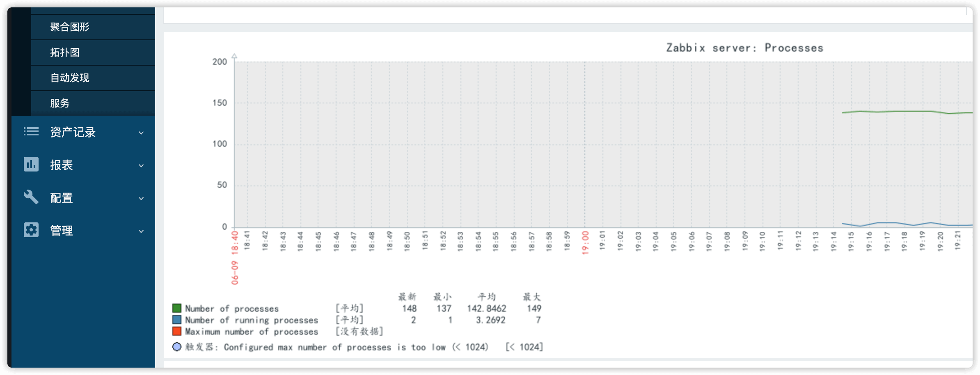Click the Zabbix server: Processes graph title

[745, 48]
